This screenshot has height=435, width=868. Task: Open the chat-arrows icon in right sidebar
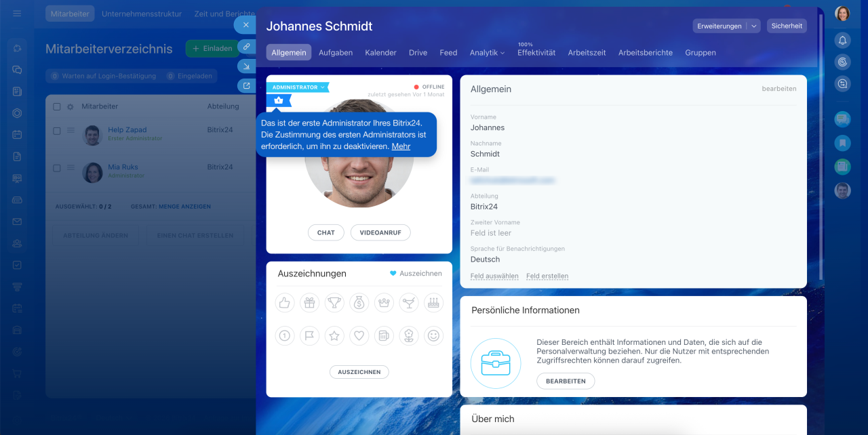pyautogui.click(x=842, y=84)
